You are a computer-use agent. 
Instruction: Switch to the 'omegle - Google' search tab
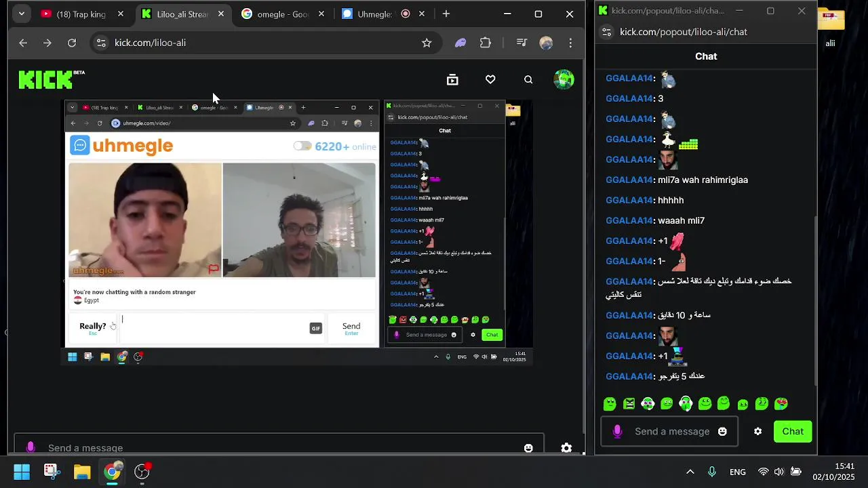pos(282,14)
